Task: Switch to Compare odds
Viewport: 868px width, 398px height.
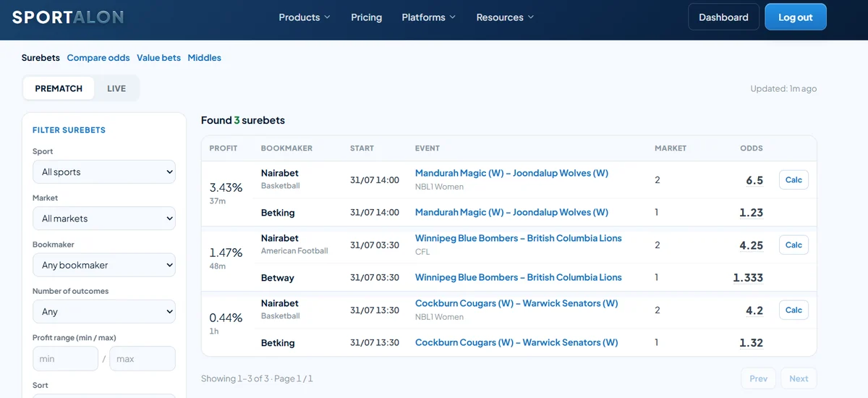Action: pos(98,58)
